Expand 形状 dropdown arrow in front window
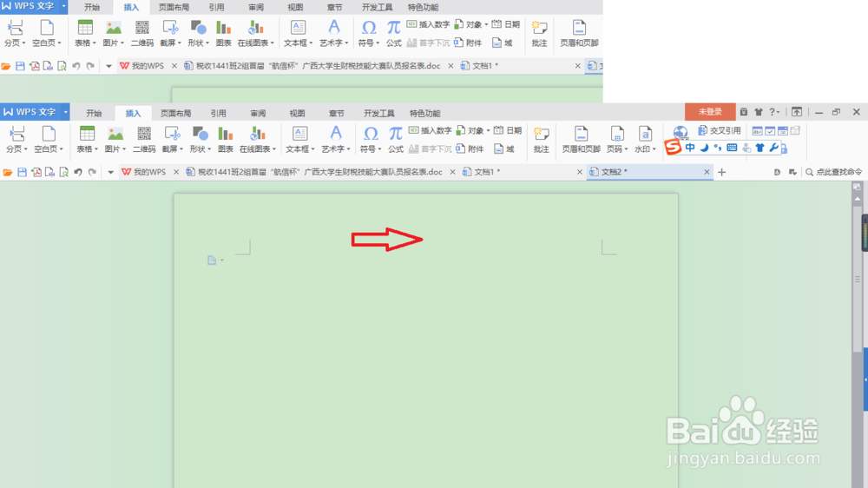868x488 pixels. pos(208,149)
